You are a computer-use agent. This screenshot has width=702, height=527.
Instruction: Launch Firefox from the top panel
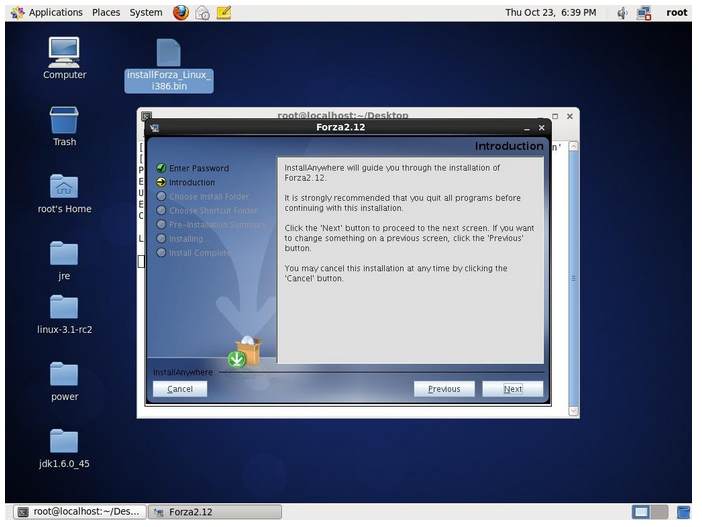[x=181, y=13]
